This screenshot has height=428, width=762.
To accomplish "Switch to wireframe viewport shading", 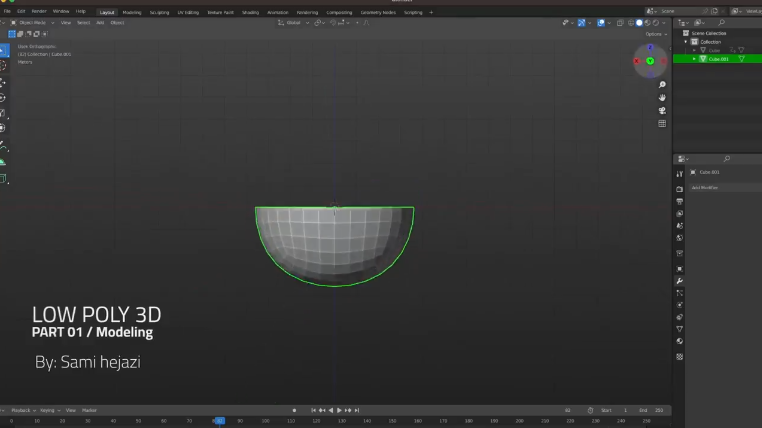I will 631,23.
